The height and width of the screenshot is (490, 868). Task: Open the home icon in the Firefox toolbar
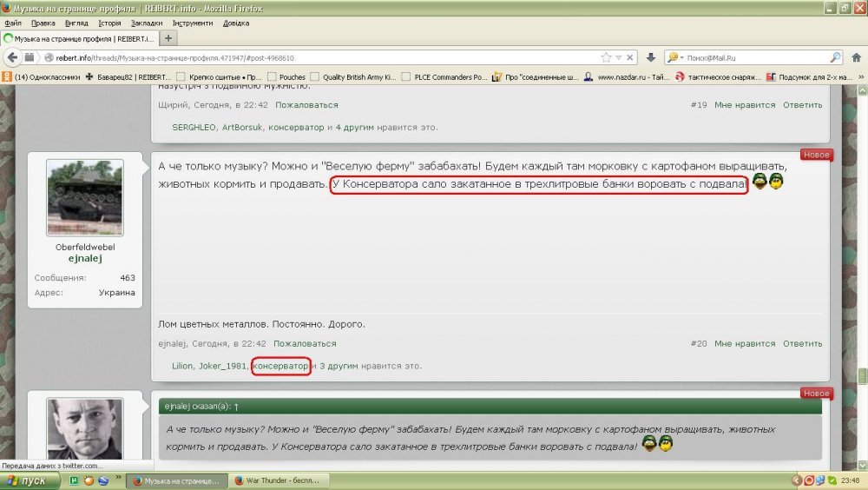(856, 57)
